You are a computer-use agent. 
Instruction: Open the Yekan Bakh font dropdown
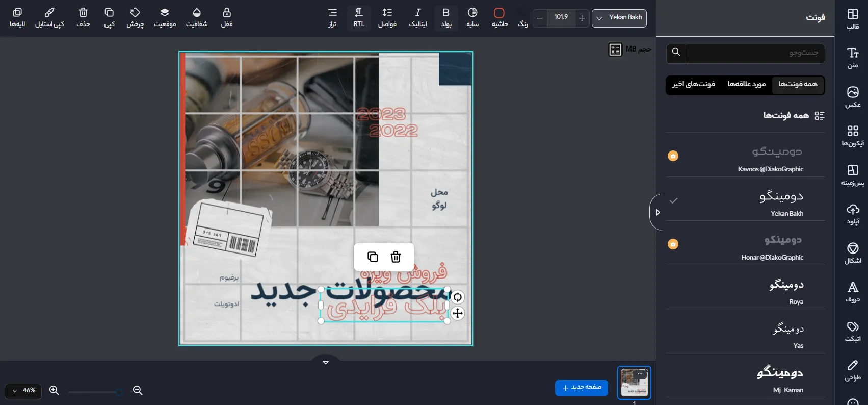(619, 18)
